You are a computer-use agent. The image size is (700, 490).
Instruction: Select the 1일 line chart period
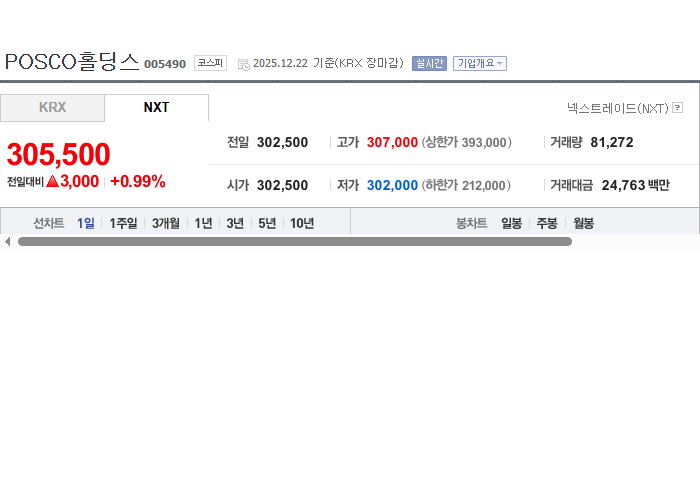pos(86,223)
